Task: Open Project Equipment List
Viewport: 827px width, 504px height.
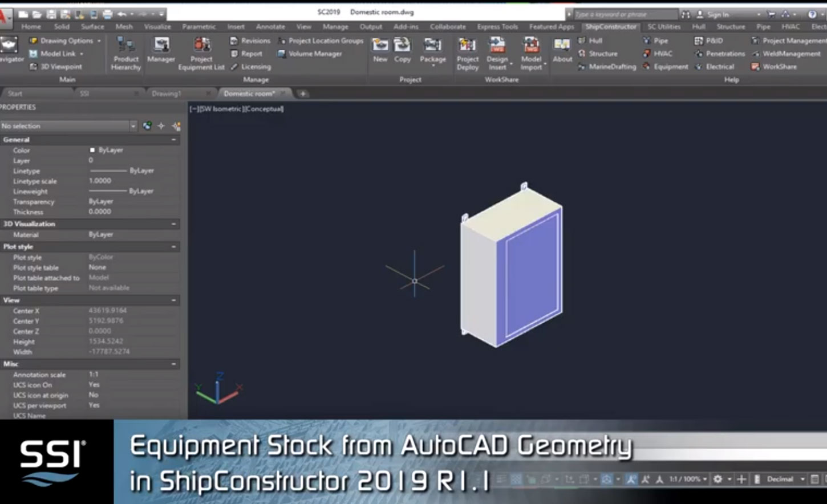Action: coord(201,52)
